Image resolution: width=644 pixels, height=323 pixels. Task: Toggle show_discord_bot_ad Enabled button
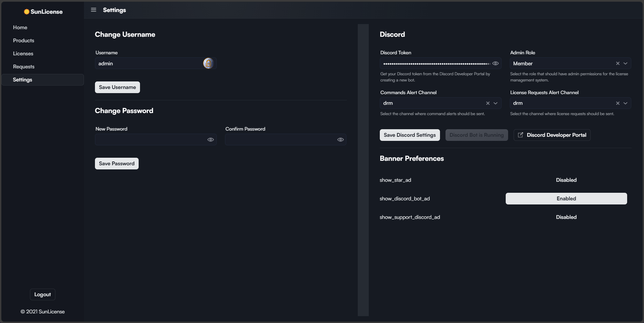click(566, 199)
